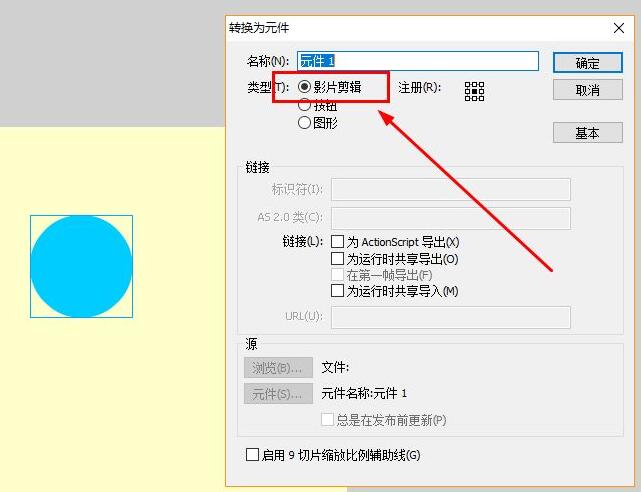Viewport: 641px width, 492px height.
Task: Click the AS 2.0 类 input field
Action: [451, 218]
